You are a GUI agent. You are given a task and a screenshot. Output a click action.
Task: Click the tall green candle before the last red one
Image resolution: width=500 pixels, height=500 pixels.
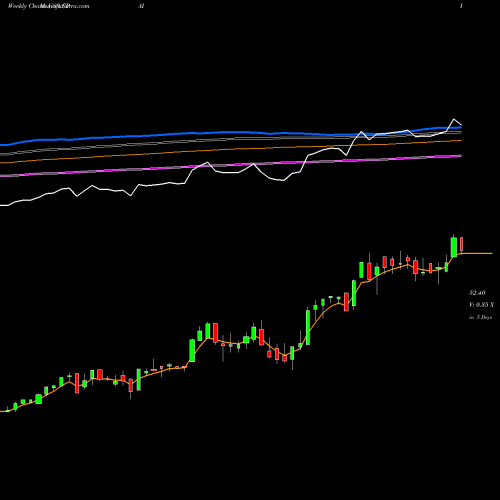pos(454,247)
